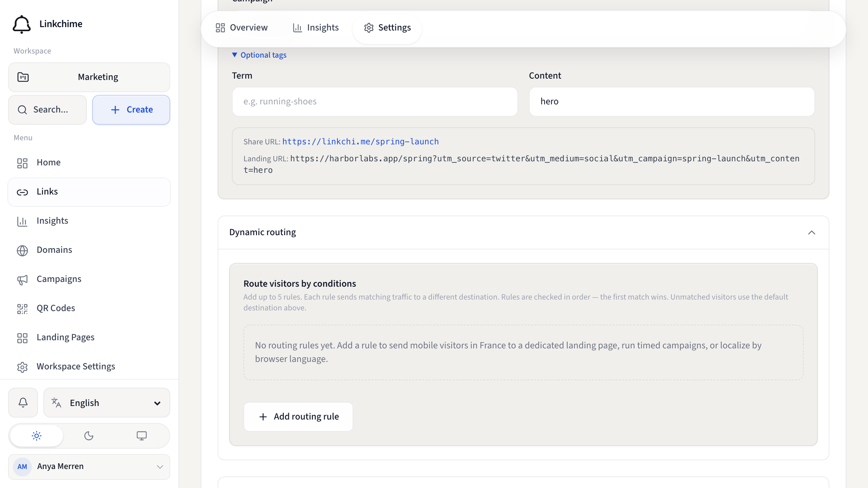Viewport: 868px width, 488px height.
Task: Switch to the Overview tab
Action: coord(242,28)
